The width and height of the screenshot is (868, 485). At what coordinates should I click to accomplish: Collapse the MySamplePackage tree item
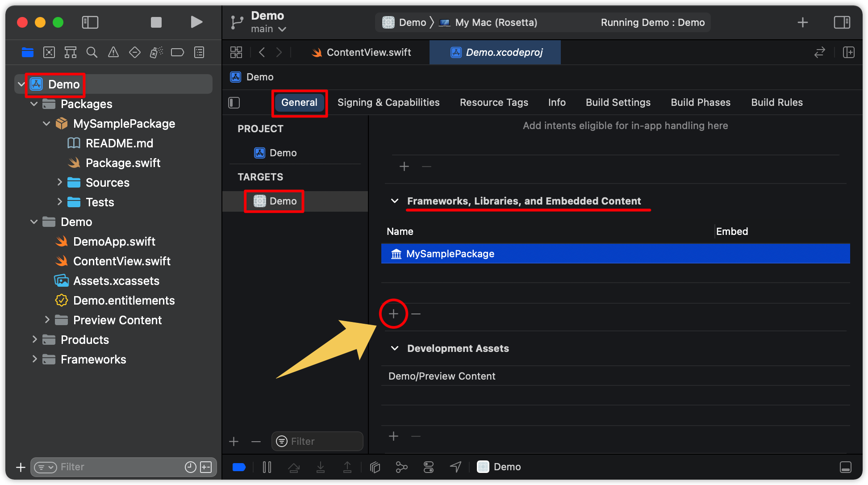pos(46,124)
